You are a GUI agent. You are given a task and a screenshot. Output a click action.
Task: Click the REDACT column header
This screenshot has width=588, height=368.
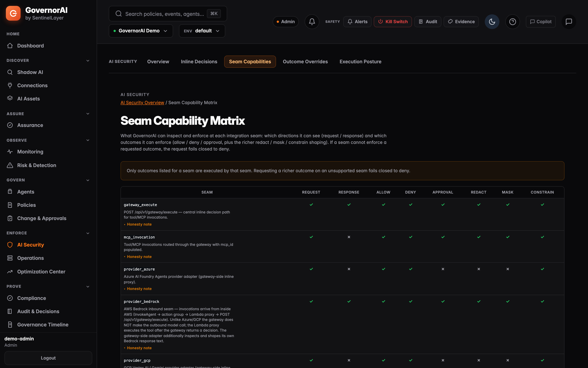tap(478, 192)
